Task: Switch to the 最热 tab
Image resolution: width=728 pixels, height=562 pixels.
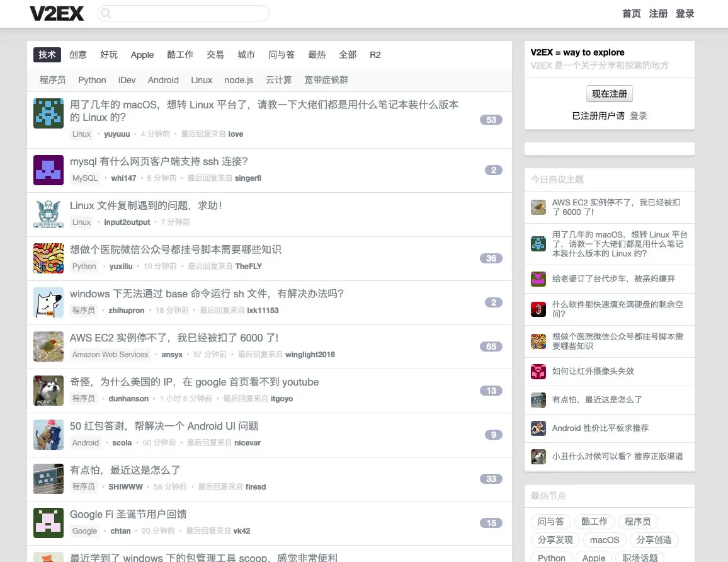Action: pos(317,55)
